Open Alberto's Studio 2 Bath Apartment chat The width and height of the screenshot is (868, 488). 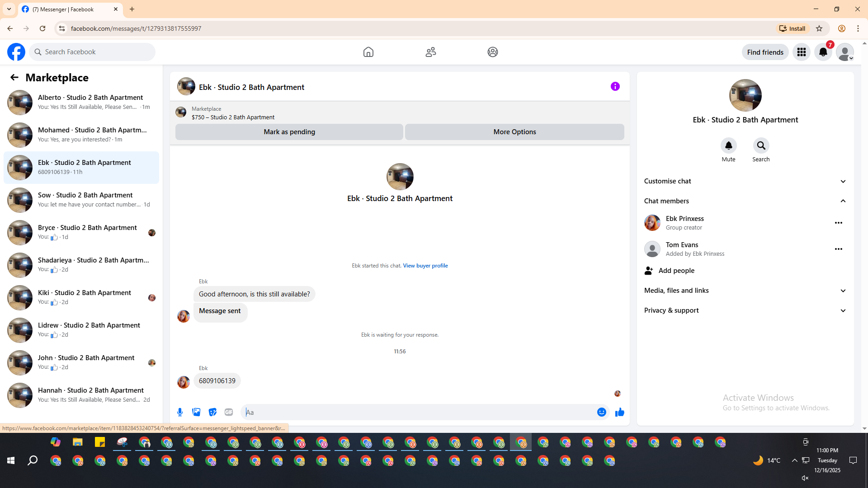pos(81,102)
